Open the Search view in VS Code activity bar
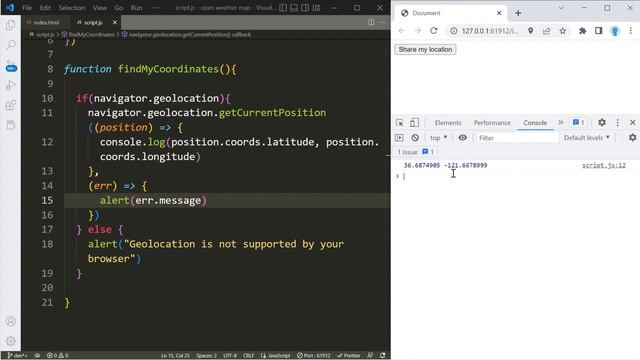 tap(11, 44)
